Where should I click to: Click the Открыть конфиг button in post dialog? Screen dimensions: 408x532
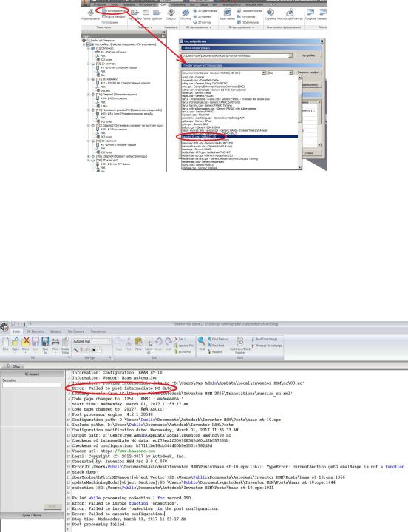pos(307,73)
